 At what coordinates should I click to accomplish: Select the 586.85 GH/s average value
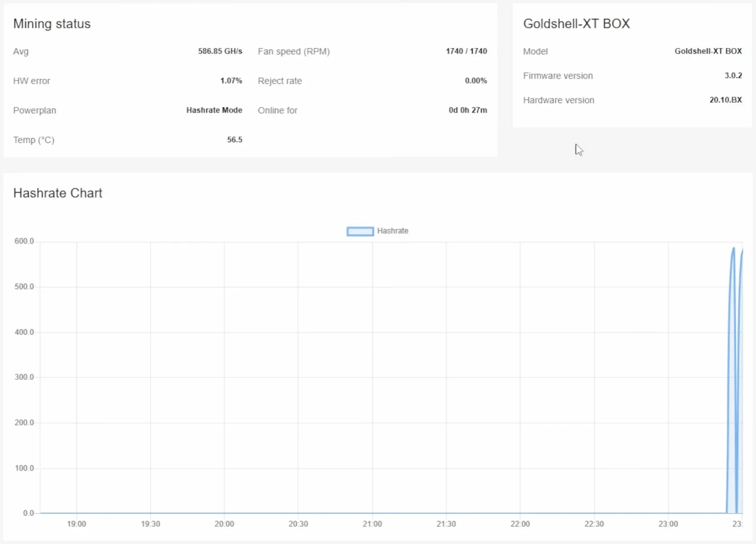click(220, 51)
